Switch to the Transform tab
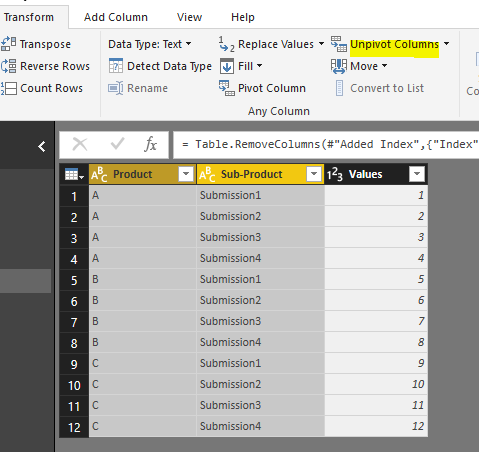 tap(29, 17)
